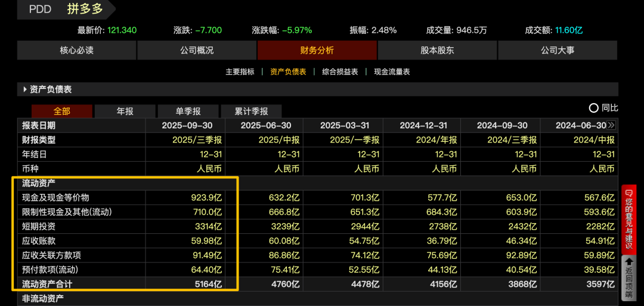The height and width of the screenshot is (306, 644).
Task: Select the 财务分析 tab
Action: [317, 51]
